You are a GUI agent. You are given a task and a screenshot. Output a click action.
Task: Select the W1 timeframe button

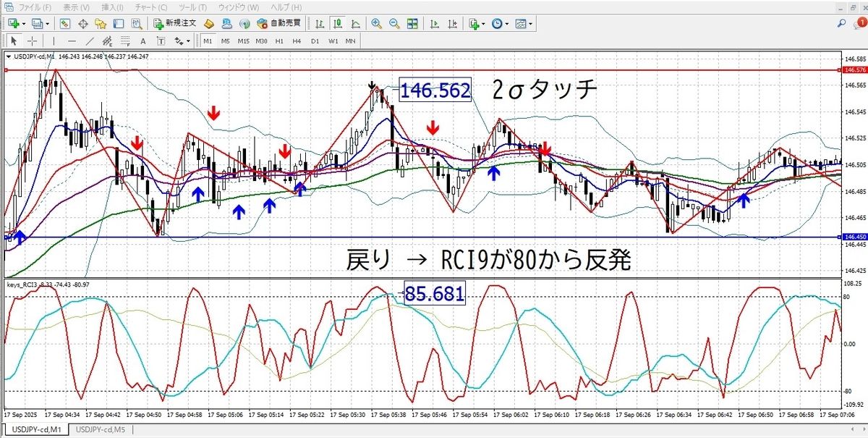click(x=333, y=41)
